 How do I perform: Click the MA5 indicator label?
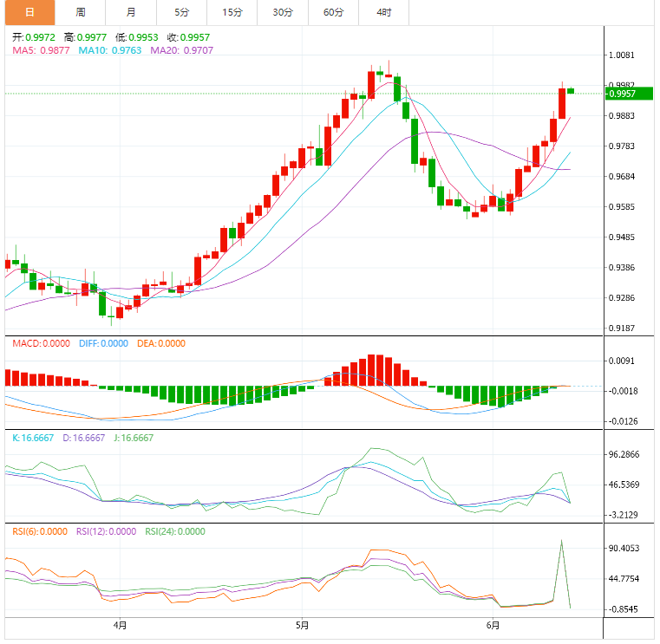42,50
